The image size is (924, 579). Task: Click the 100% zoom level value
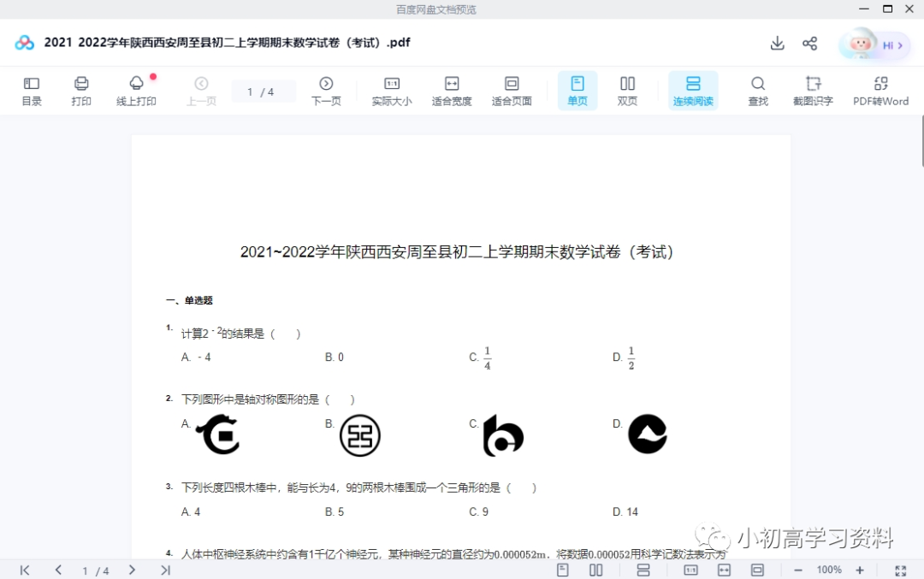[x=828, y=570]
